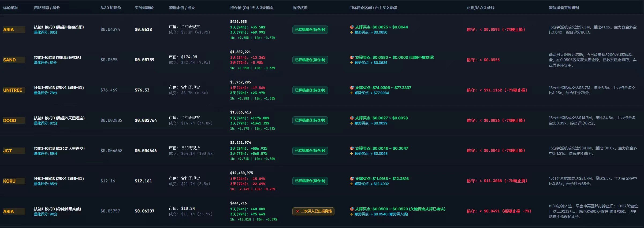Click the 策略形态 / 得分 column header

pos(47,8)
